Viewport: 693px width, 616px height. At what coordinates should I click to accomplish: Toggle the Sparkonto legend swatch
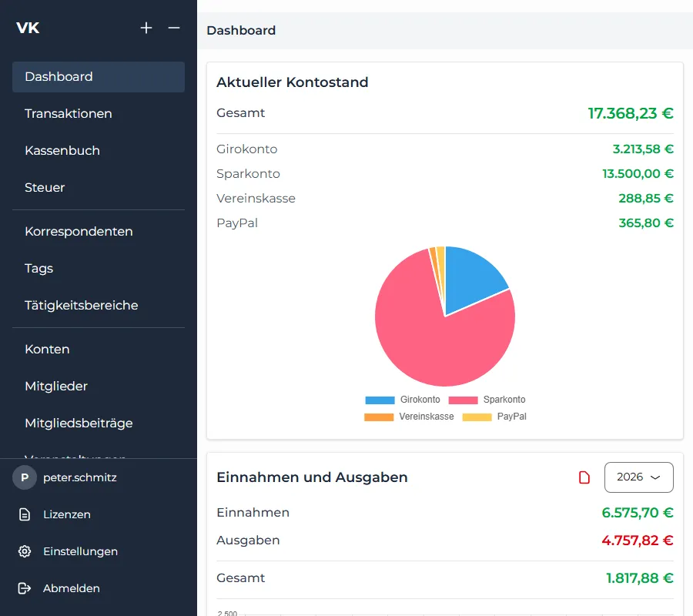coord(463,400)
